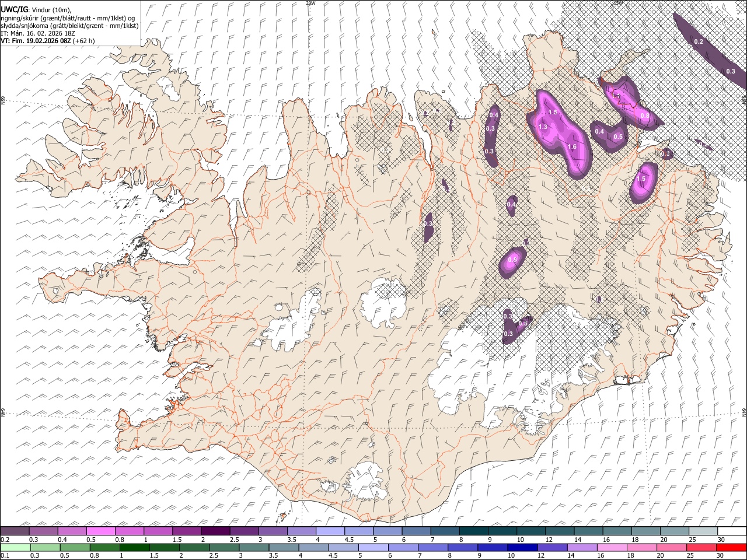This screenshot has width=747, height=560.
Task: Click the '(+62 h)' forecast offset text
Action: (84, 41)
